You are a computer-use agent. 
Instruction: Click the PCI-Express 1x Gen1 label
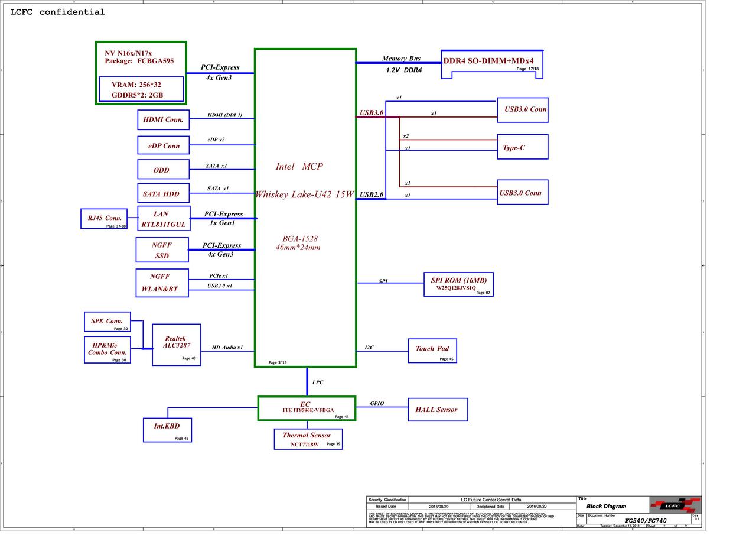point(223,219)
